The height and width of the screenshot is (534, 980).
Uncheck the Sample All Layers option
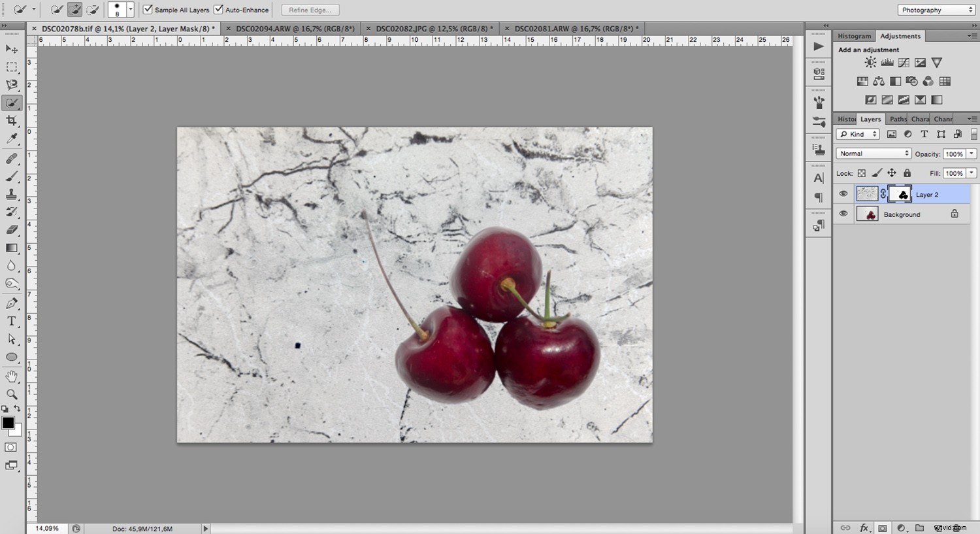pyautogui.click(x=148, y=10)
